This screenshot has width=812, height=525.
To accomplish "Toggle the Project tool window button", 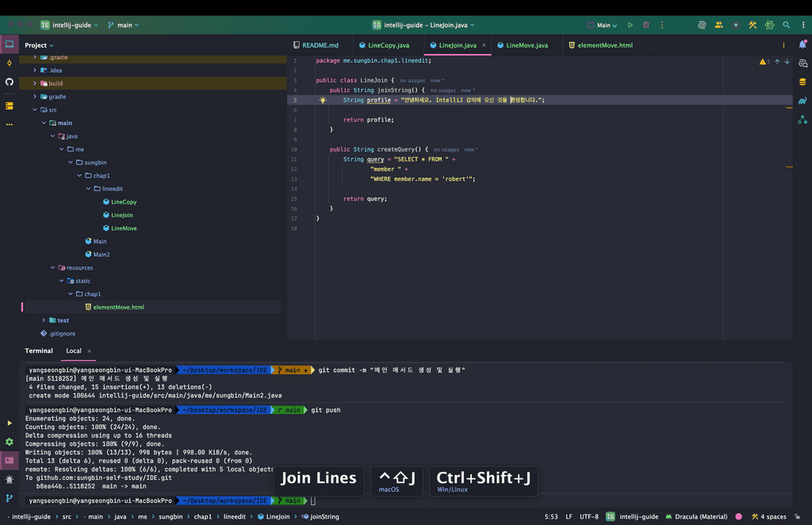I will pos(10,44).
